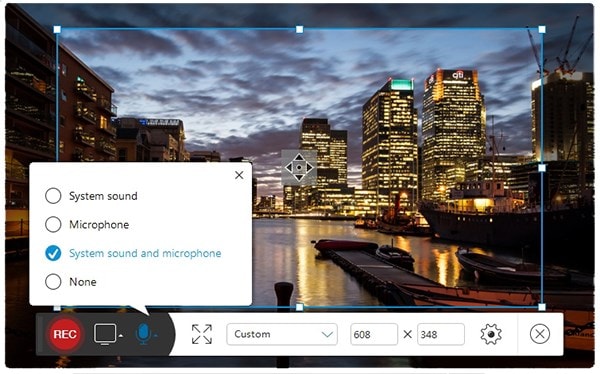Viewport: 600px width, 374px height.
Task: Click the width field showing 608
Action: [x=374, y=334]
